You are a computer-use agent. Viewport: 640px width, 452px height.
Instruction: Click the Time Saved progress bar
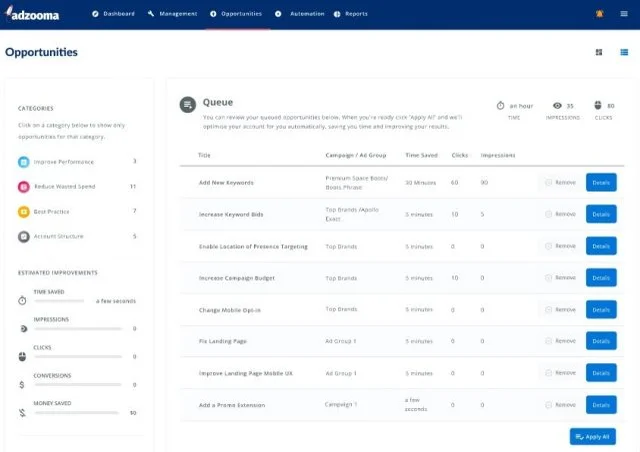59,301
